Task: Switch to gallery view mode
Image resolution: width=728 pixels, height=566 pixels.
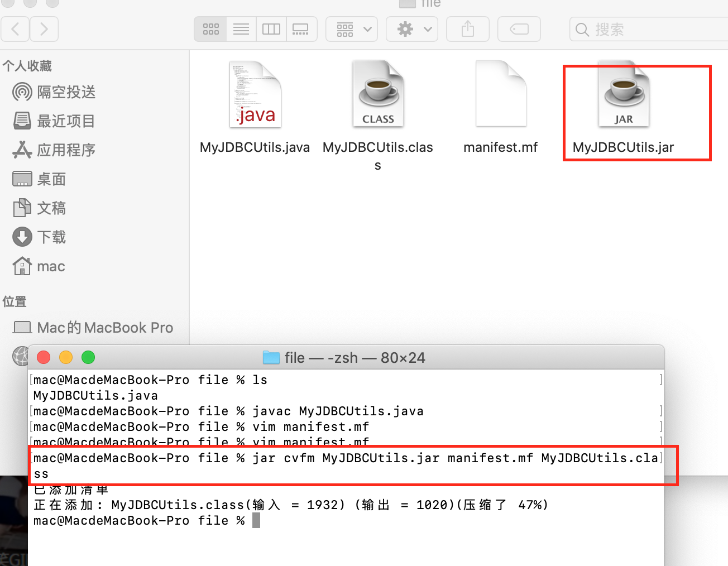Action: coord(301,28)
